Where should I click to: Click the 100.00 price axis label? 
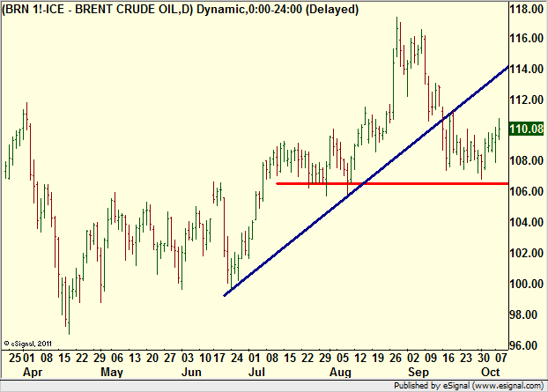(x=526, y=284)
